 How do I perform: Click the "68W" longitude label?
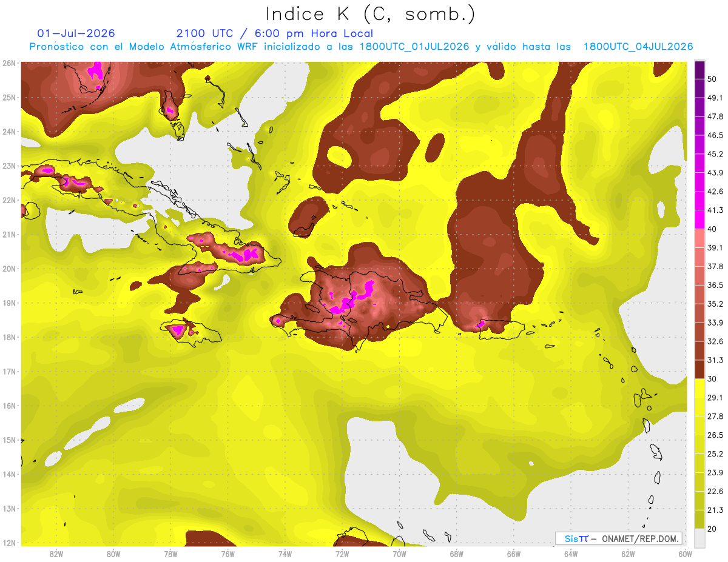(457, 554)
